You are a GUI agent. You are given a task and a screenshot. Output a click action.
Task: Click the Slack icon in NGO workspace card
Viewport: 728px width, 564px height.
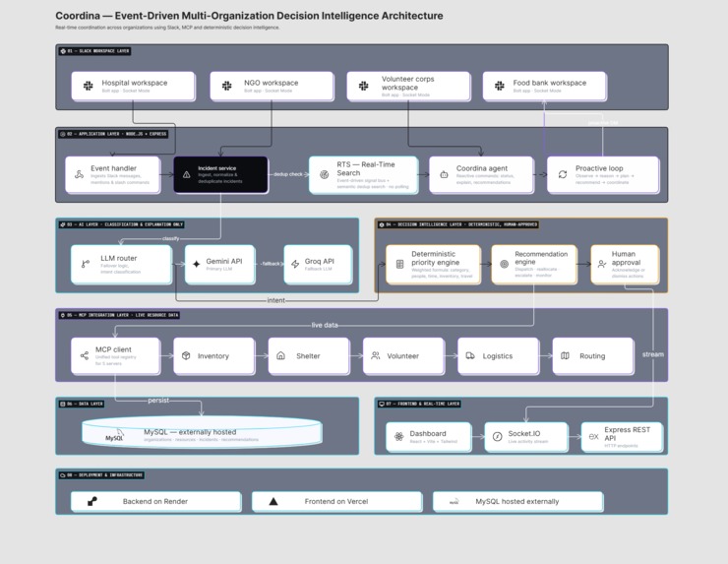pos(226,86)
